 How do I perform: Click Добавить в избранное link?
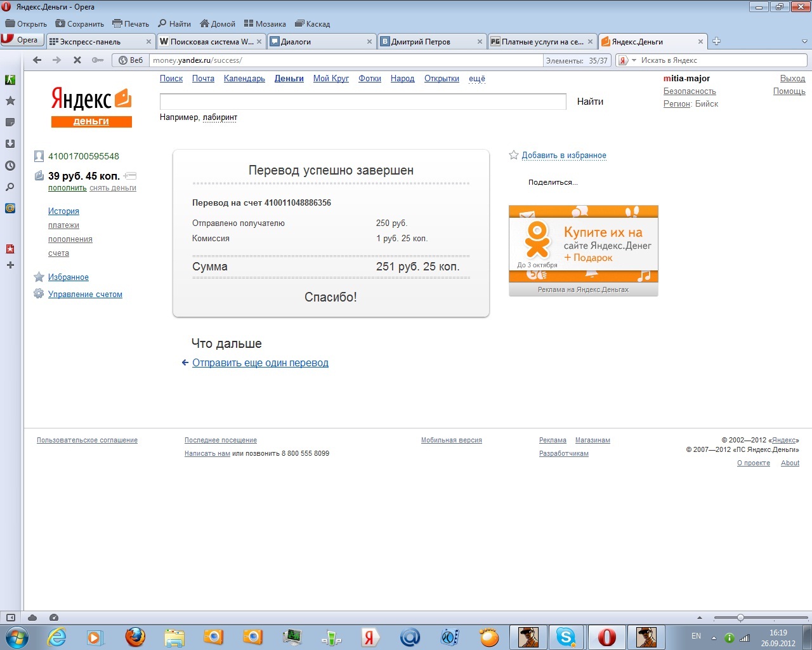pyautogui.click(x=564, y=156)
